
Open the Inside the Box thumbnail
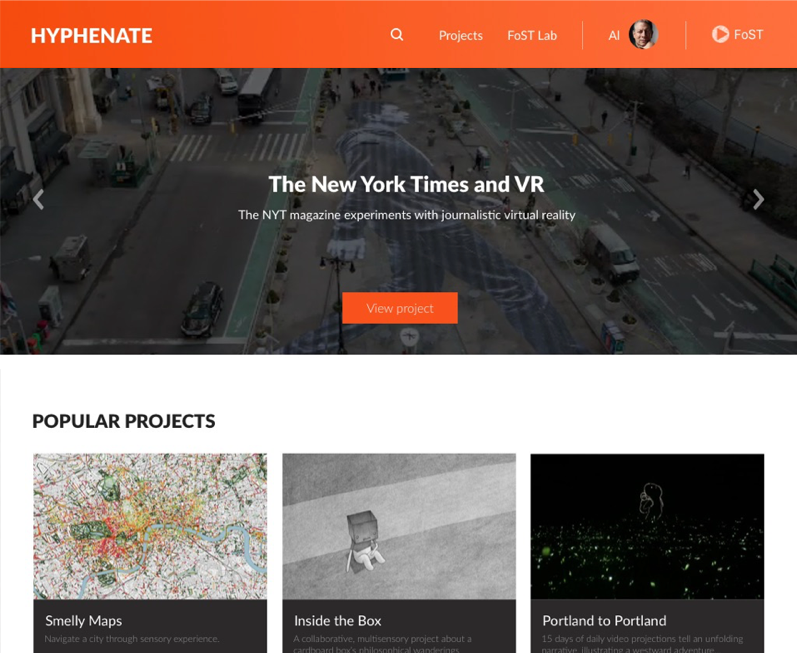point(399,526)
